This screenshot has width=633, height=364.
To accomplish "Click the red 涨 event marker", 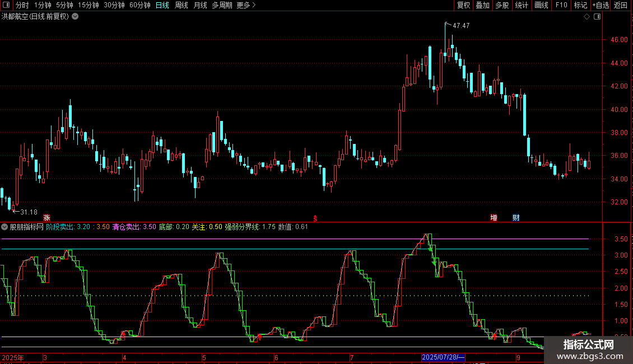I will click(47, 217).
